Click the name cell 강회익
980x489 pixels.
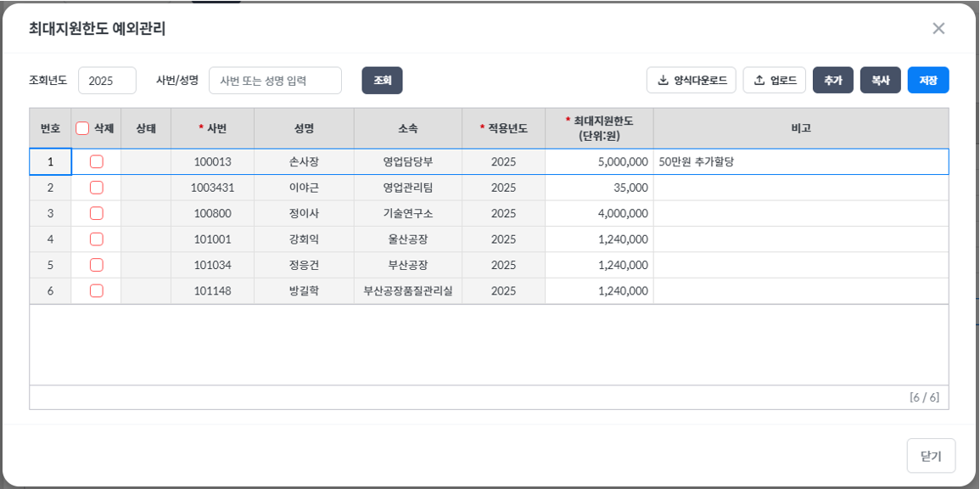click(304, 239)
